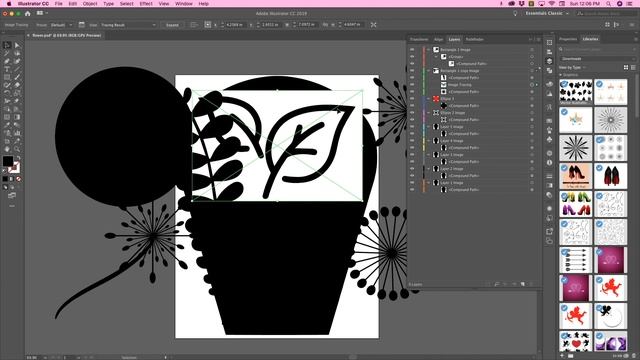
Task: Toggle visibility of Ellipse 3 layer
Action: click(x=412, y=99)
